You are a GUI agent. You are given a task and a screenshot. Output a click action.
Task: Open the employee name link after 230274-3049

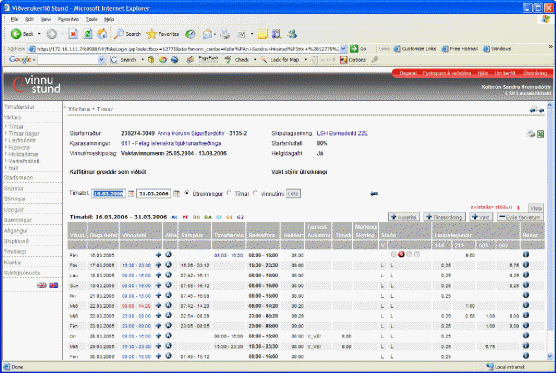point(191,133)
